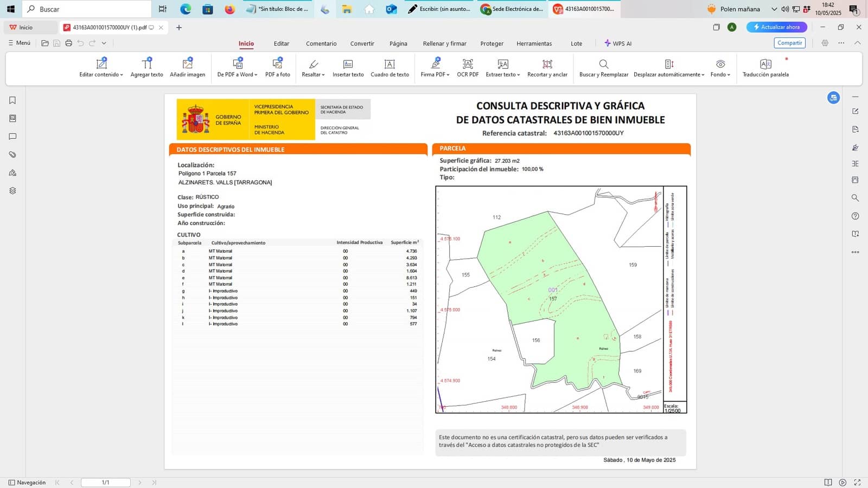Expand the Extraer texto dropdown arrow
Screen dimensions: 868x488
click(519, 75)
